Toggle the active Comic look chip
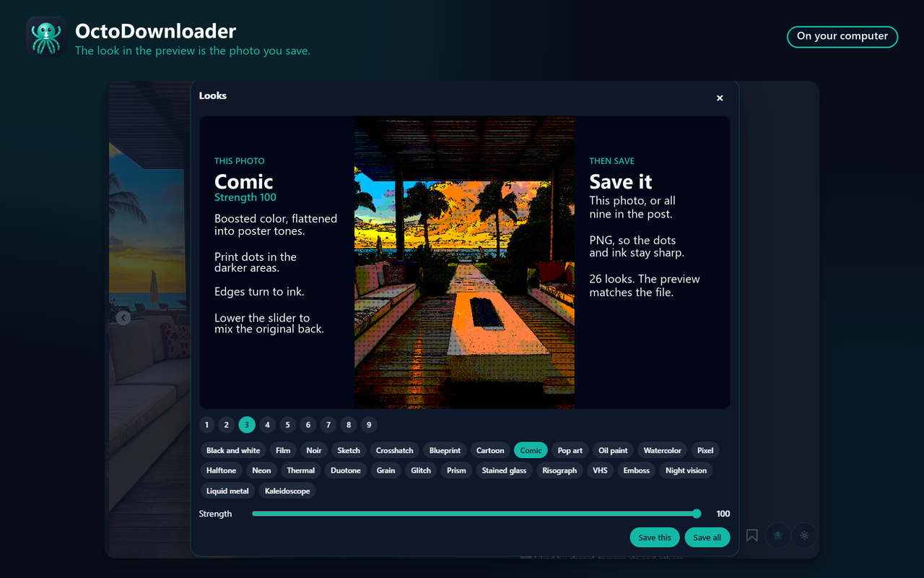 click(x=531, y=450)
